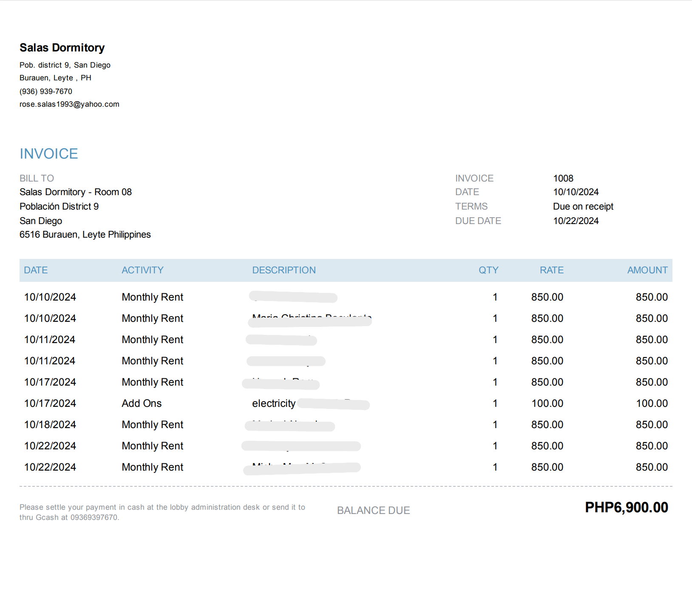This screenshot has width=692, height=616.
Task: Click the invoice number 1008
Action: pyautogui.click(x=563, y=178)
